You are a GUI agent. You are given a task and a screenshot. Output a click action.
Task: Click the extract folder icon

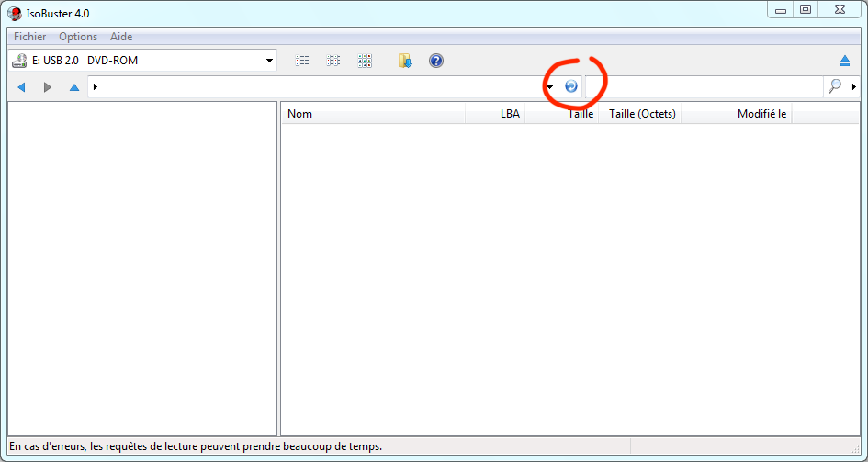[405, 61]
